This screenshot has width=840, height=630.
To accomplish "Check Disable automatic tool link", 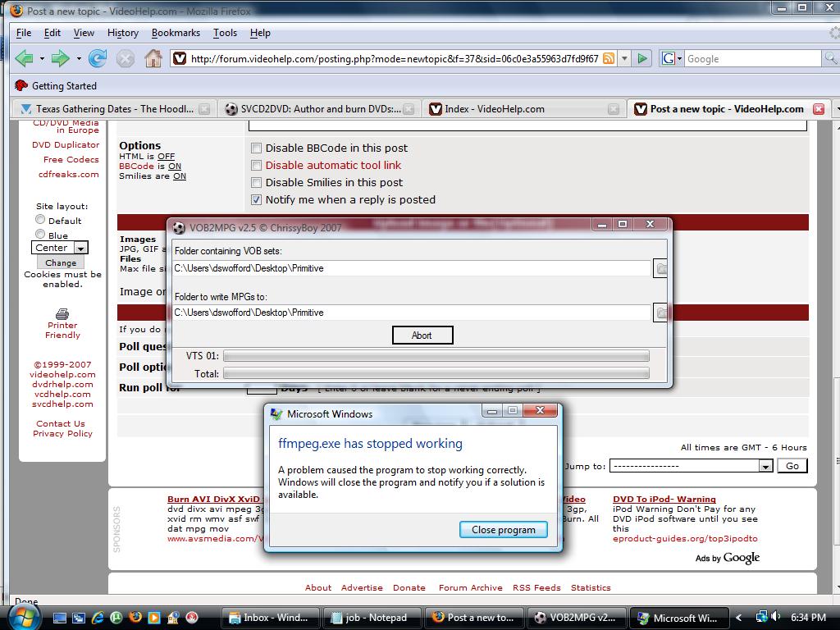I will [x=257, y=166].
